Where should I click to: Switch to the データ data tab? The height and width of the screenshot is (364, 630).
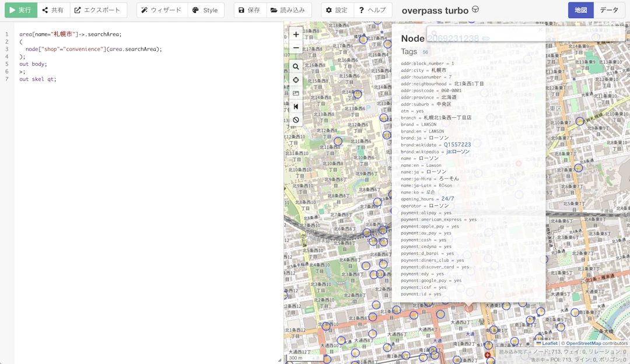pos(609,10)
